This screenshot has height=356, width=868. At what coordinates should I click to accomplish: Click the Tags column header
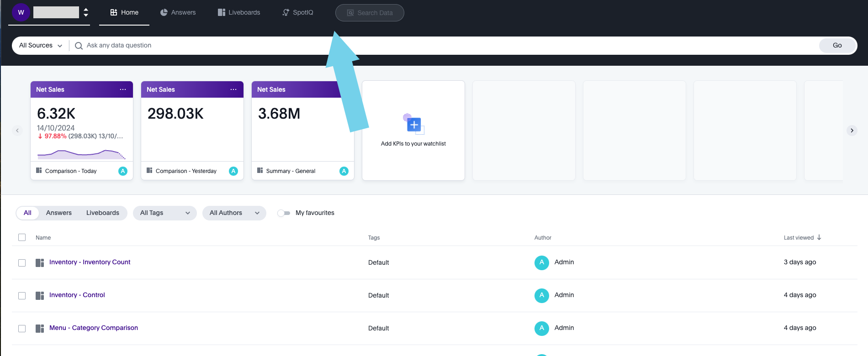point(374,238)
